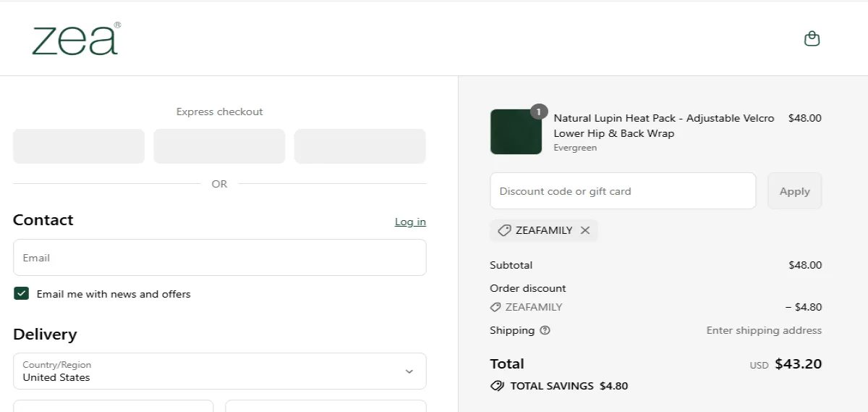Click the $48.00 product price
868x412 pixels.
[x=804, y=118]
